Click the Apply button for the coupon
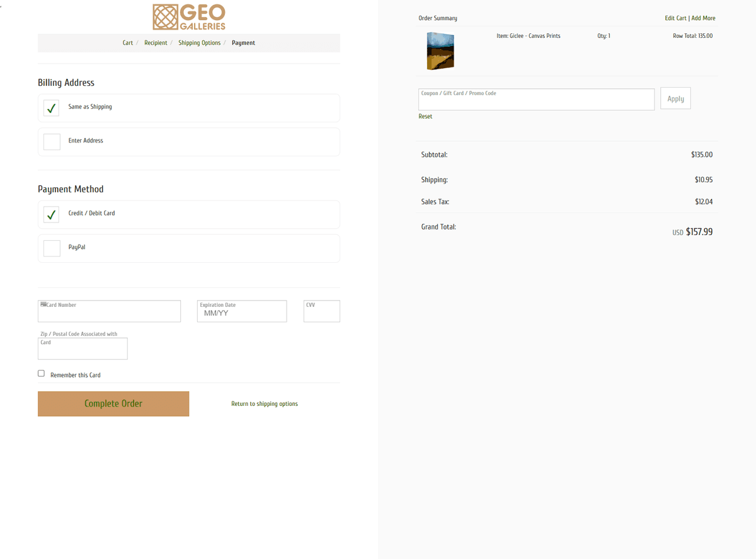756x559 pixels. 675,98
